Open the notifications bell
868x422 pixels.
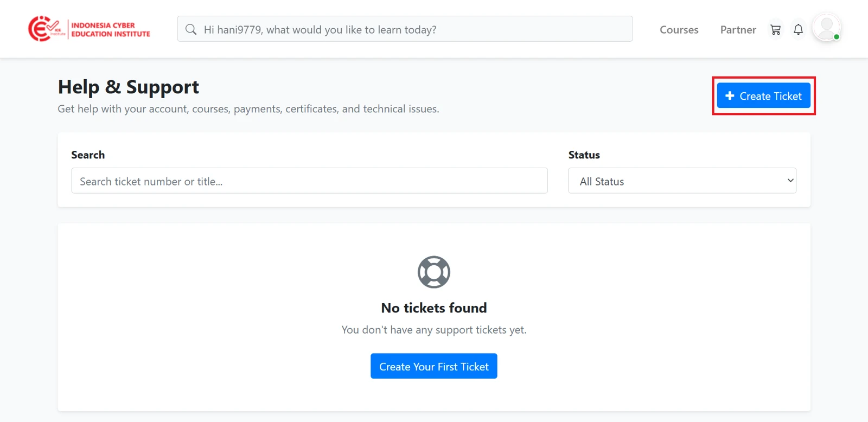point(798,30)
